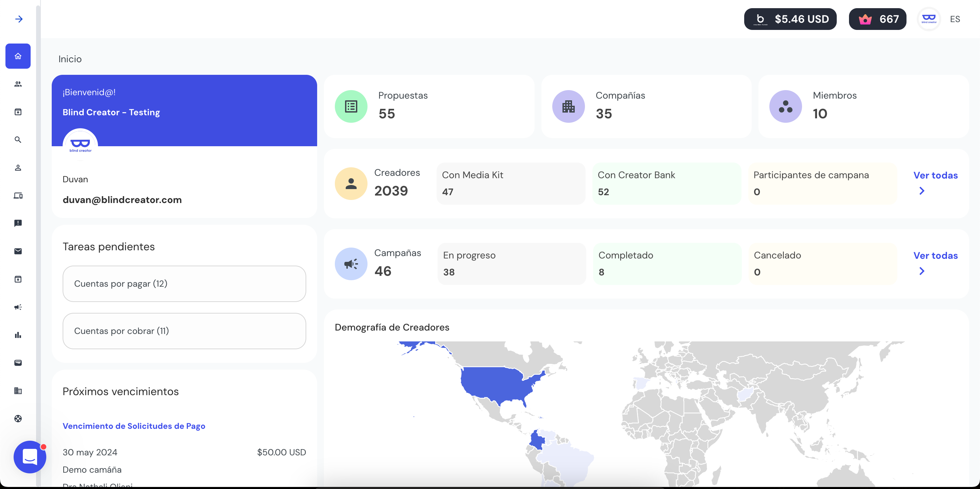
Task: Open the Creator Bank balance showing $5.46 USD
Action: pyautogui.click(x=790, y=19)
